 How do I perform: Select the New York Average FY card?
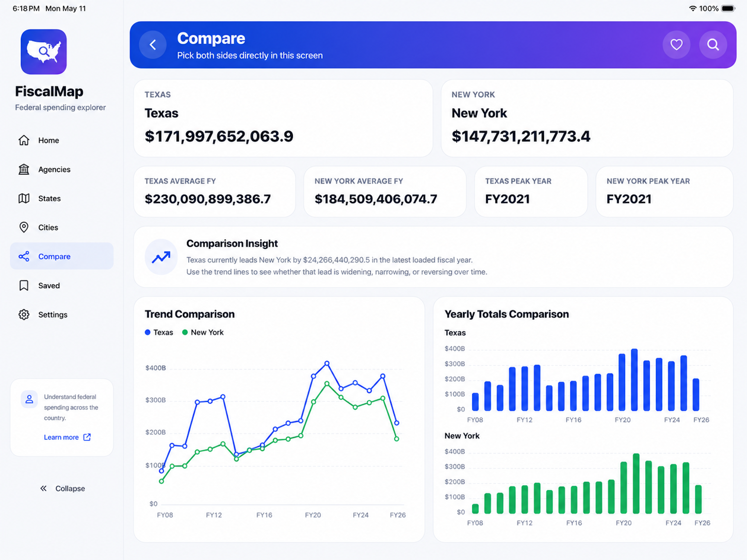pos(385,191)
